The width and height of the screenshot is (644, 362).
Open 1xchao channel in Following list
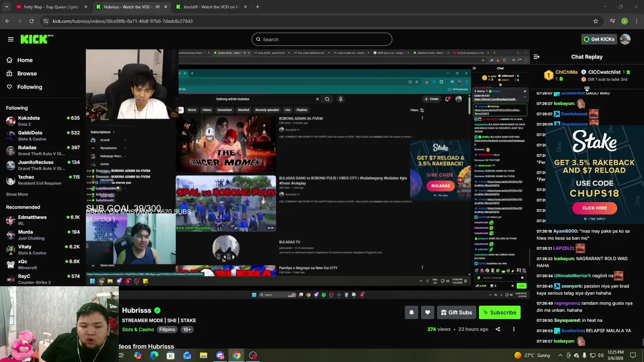click(43, 180)
